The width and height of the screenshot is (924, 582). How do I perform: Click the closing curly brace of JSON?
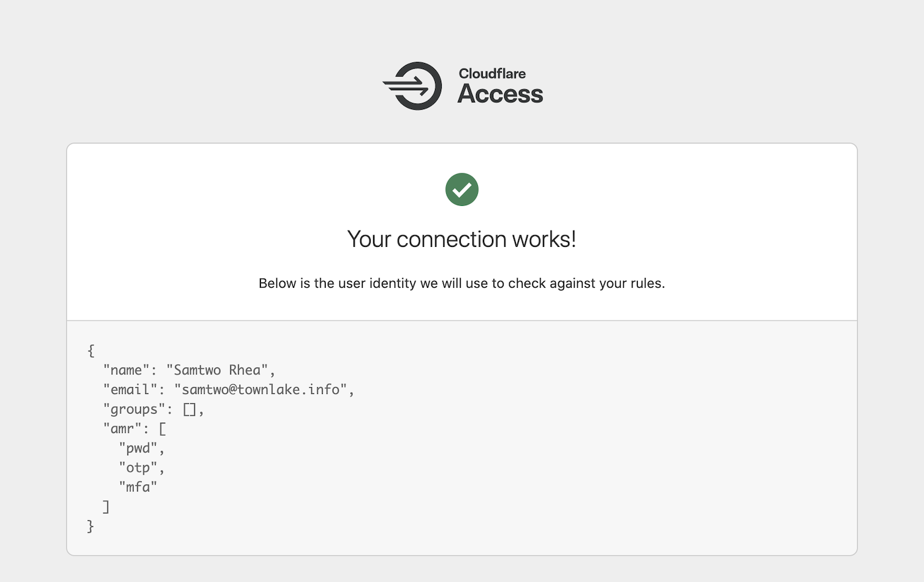coord(91,526)
